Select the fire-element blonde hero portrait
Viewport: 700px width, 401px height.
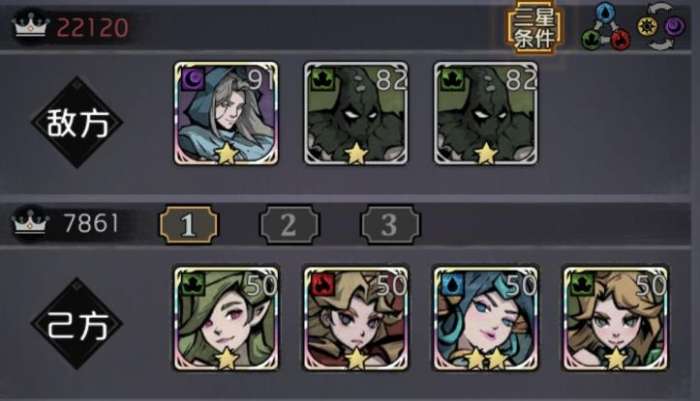[x=356, y=319]
